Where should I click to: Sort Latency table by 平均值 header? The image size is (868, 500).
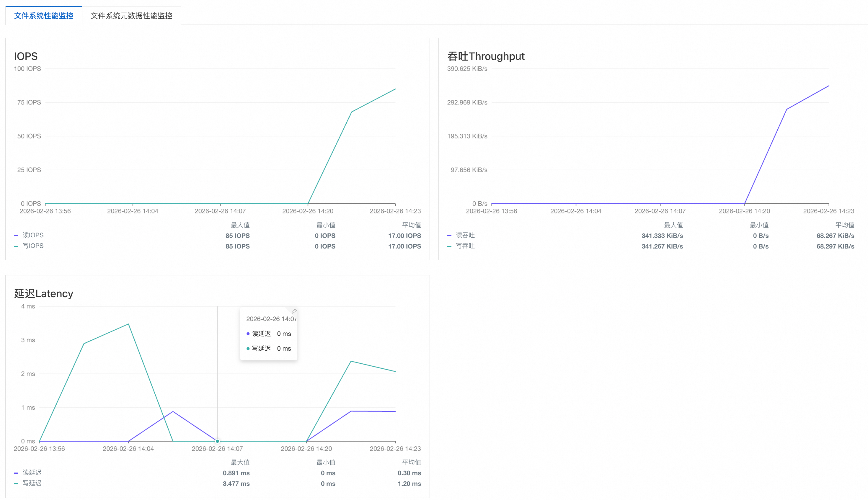point(411,462)
